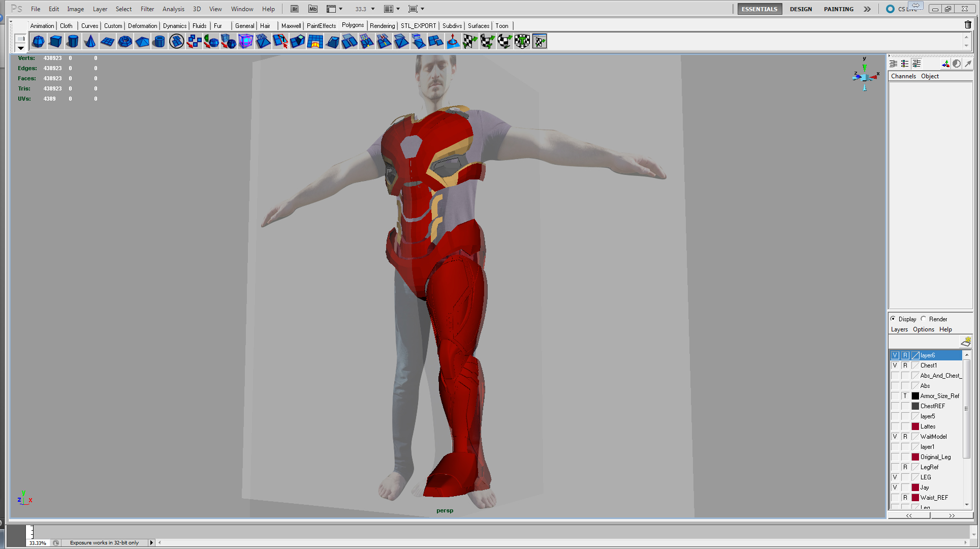Open the Layers menu in layer editor

(899, 329)
